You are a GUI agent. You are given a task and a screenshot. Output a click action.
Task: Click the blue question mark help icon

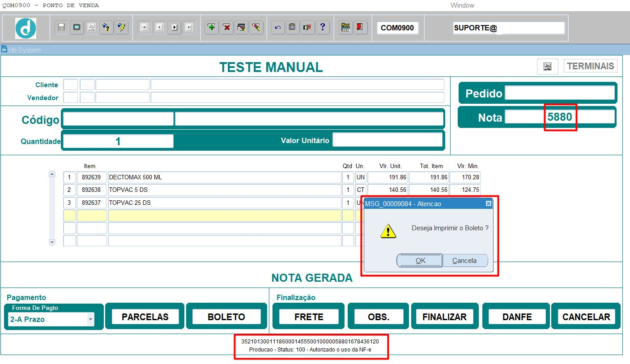pyautogui.click(x=322, y=28)
